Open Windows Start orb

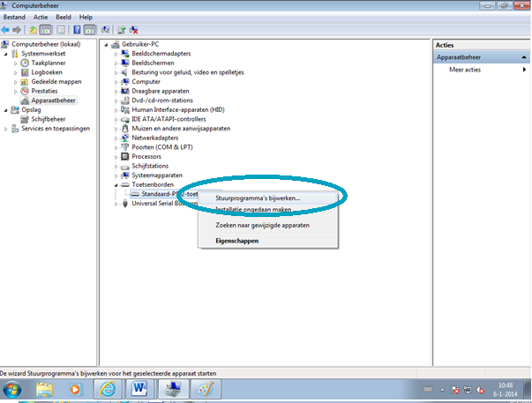(11, 389)
